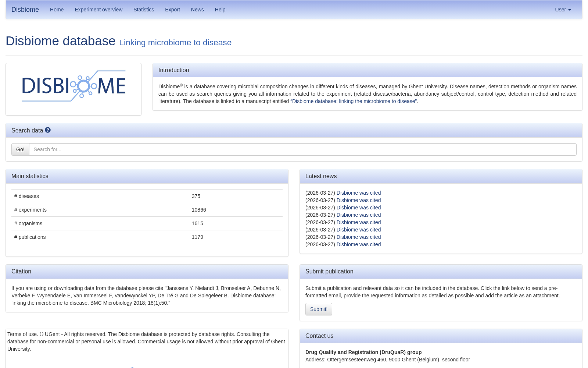588x368 pixels.
Task: Click the 'Contact us' panel heading
Action: [x=319, y=336]
